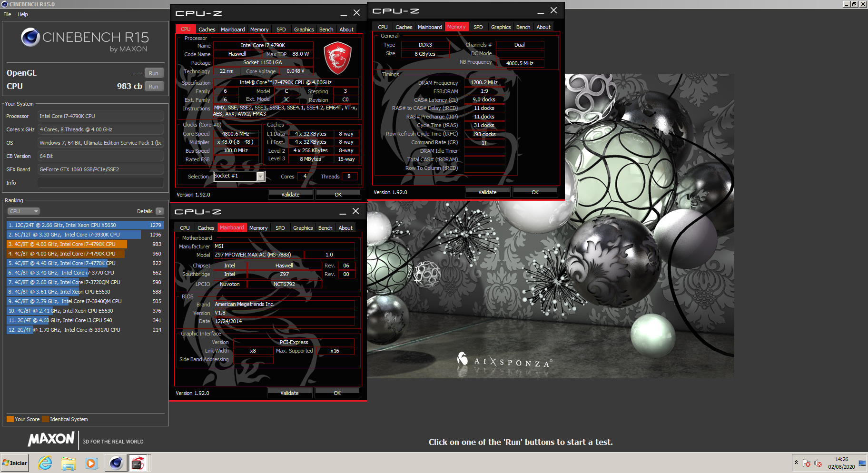Switch to CPU-Z MSI taskbar icon
The height and width of the screenshot is (473, 868).
[x=138, y=463]
